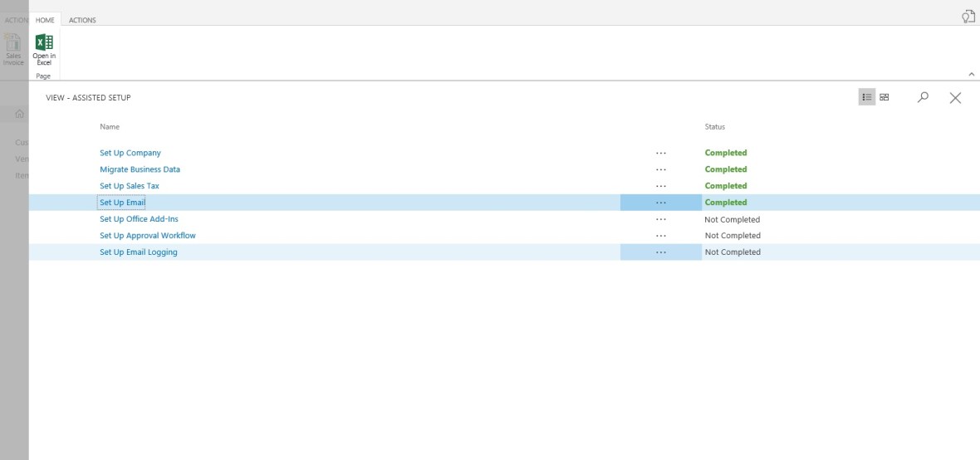980x460 pixels.
Task: Switch to list view layout
Action: click(x=866, y=97)
